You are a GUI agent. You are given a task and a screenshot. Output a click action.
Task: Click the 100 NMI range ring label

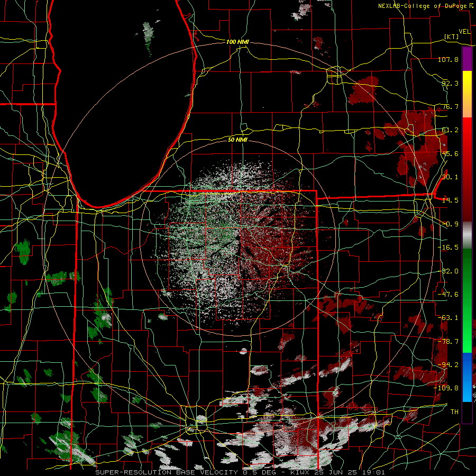point(237,42)
